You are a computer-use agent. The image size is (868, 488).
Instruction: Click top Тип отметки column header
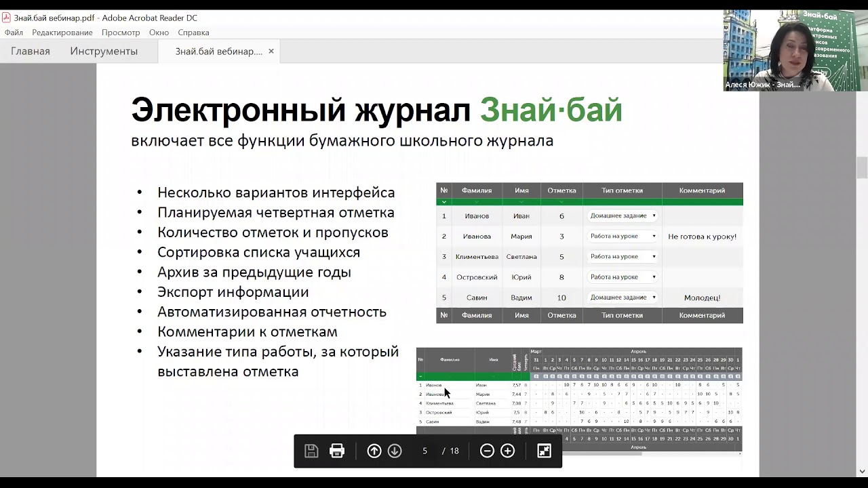[622, 190]
